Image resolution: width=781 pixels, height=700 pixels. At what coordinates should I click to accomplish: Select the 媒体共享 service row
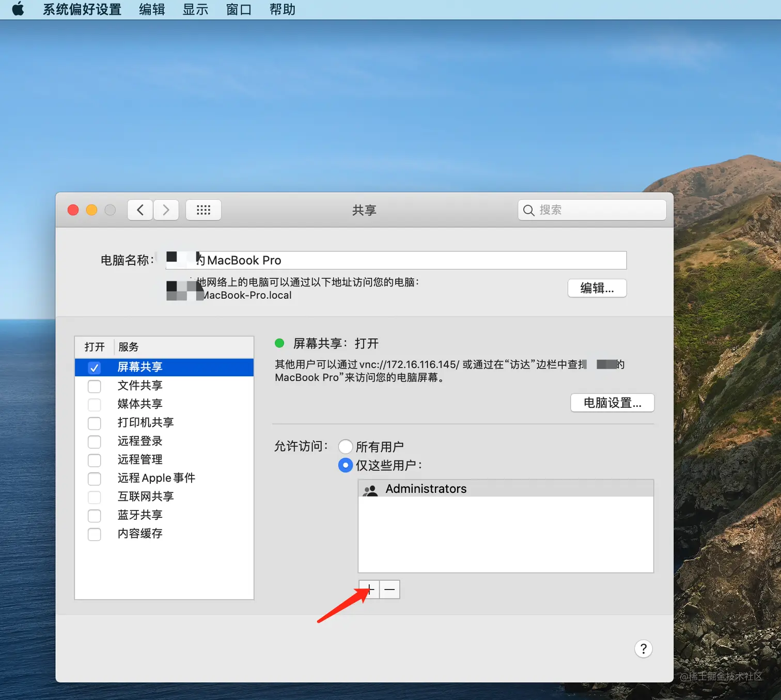tap(164, 404)
